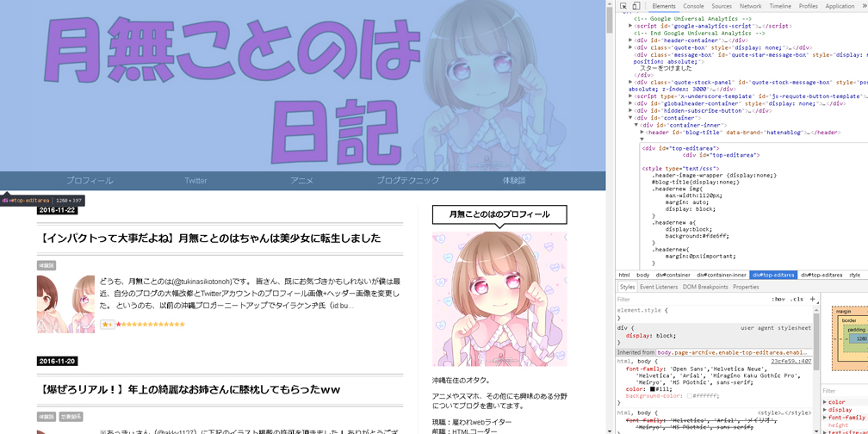Open the プロフィール nav link
Screen dimensions: 868x434
[x=90, y=181]
